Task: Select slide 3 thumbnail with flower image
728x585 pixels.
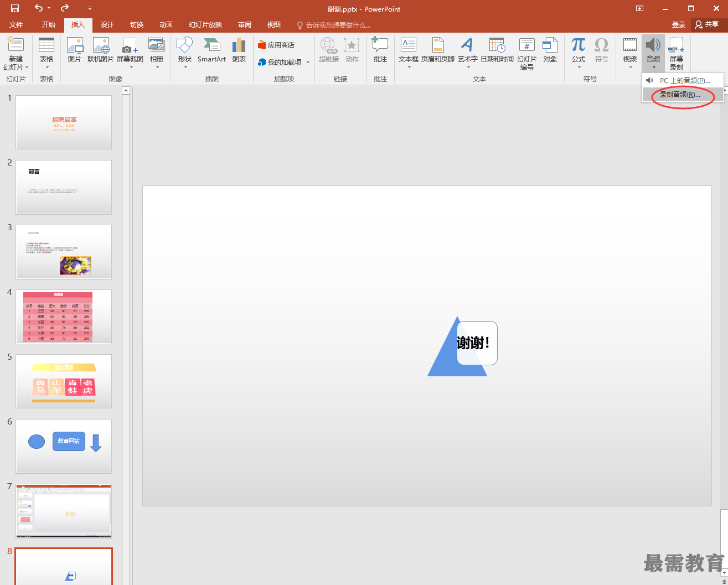Action: (x=64, y=252)
